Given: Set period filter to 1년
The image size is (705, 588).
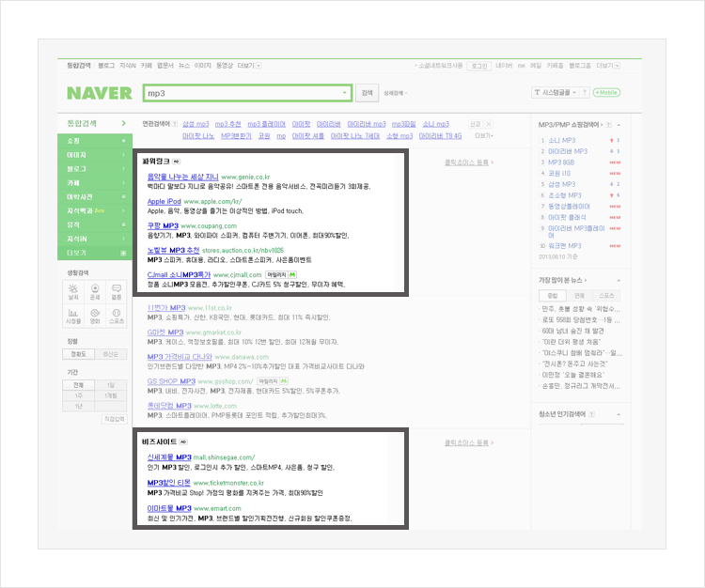Looking at the screenshot, I should pyautogui.click(x=78, y=406).
